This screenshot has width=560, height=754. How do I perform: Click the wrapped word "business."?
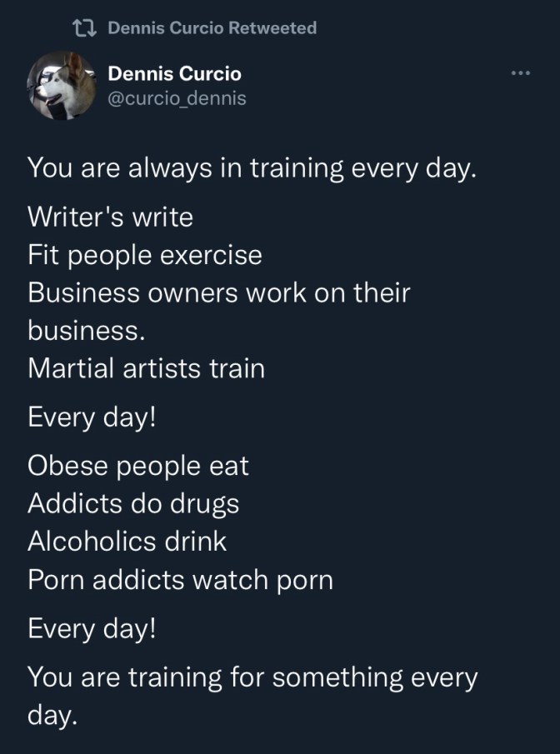click(87, 330)
